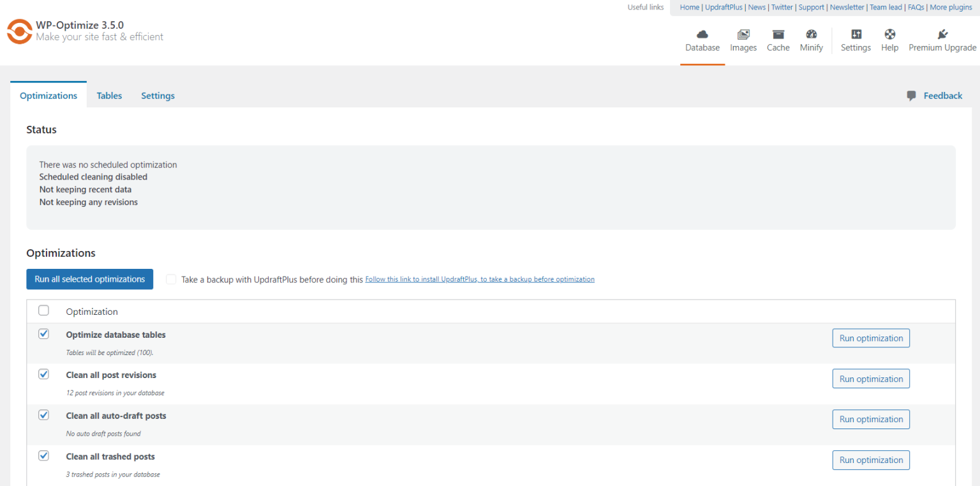Open the WP-Optimize Settings section
The width and height of the screenshot is (980, 486).
(856, 40)
